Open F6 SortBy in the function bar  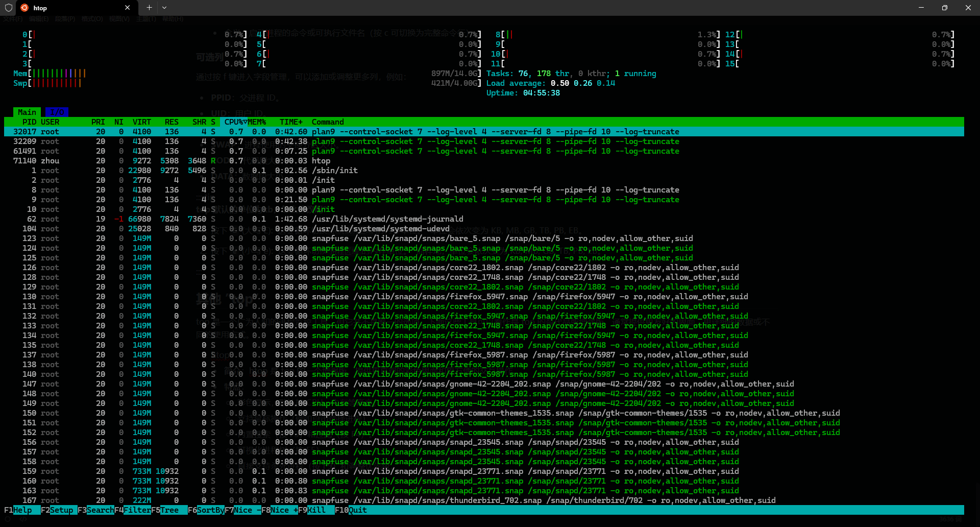click(206, 510)
